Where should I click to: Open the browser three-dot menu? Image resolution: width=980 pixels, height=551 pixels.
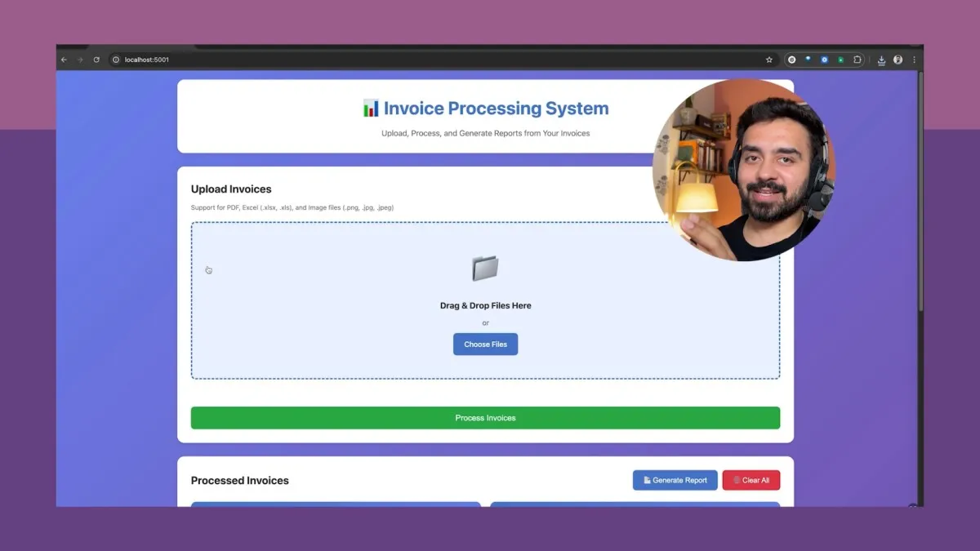tap(913, 60)
